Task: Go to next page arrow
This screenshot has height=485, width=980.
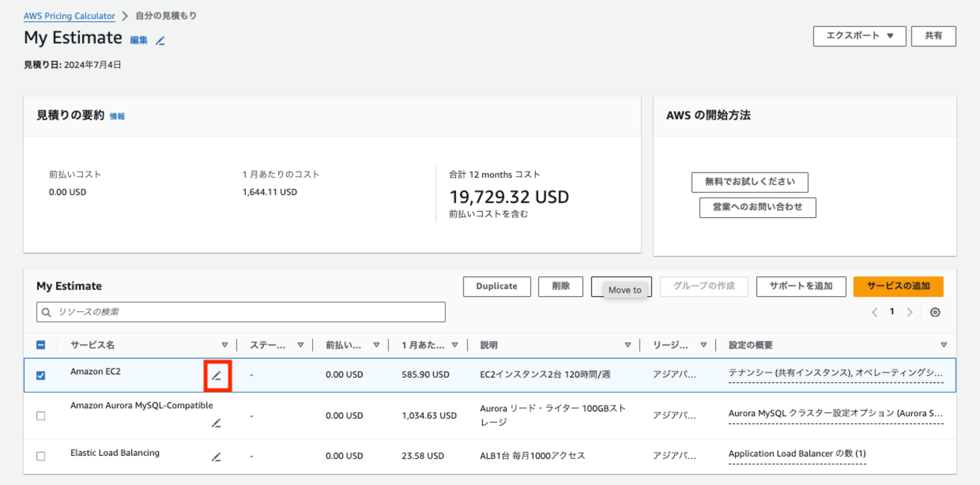Action: pyautogui.click(x=909, y=312)
